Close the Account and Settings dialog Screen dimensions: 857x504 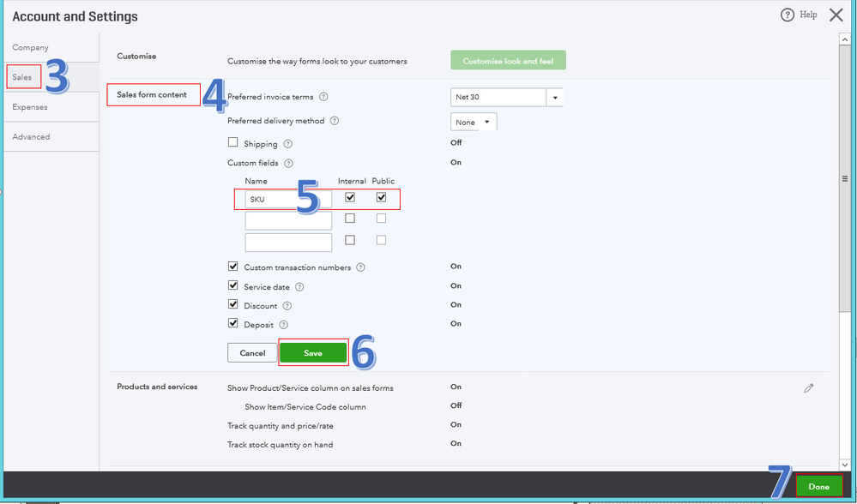tap(836, 15)
